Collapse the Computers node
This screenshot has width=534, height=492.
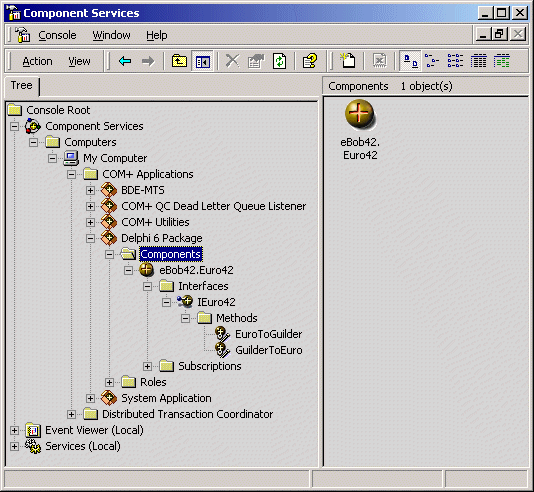click(33, 142)
